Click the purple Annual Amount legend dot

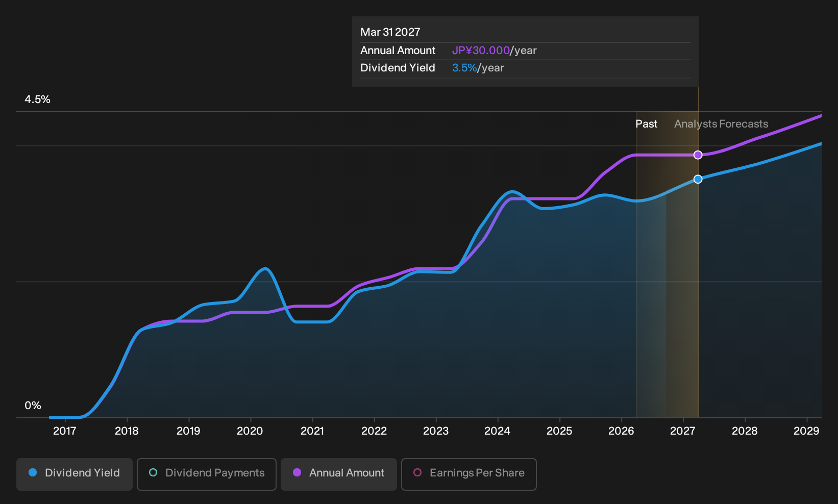tap(297, 472)
